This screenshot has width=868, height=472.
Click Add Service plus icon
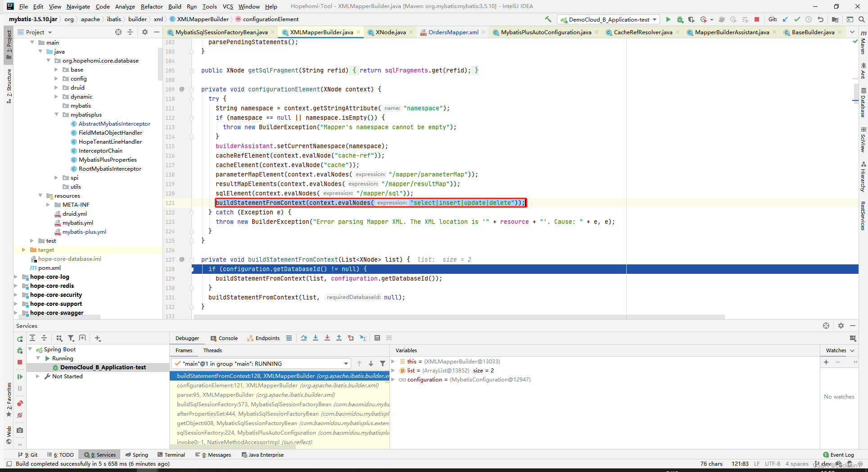(x=98, y=338)
